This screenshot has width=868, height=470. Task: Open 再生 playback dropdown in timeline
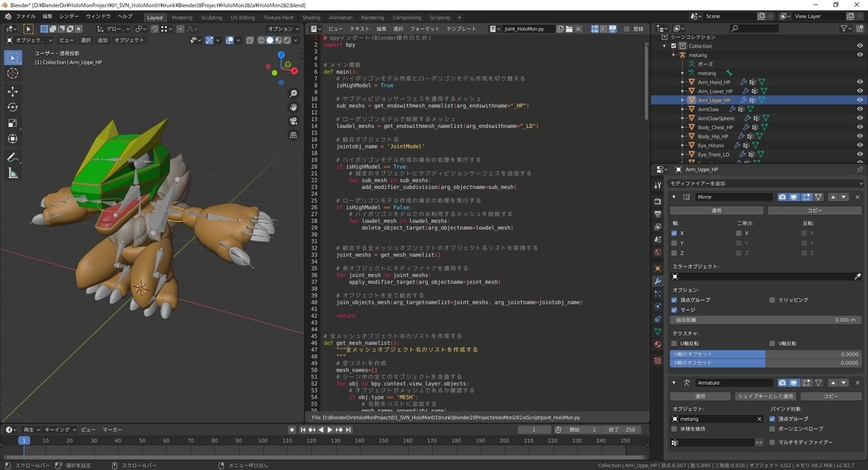(32, 430)
